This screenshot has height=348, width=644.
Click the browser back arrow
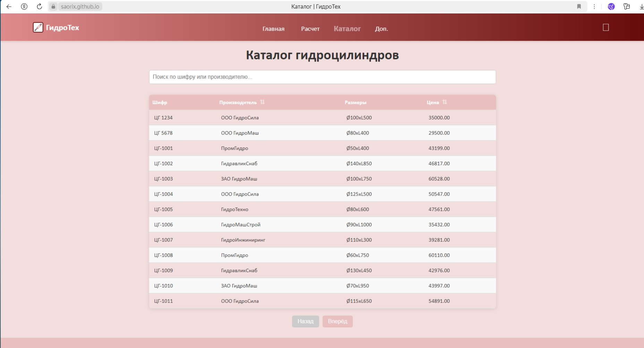[x=9, y=7]
